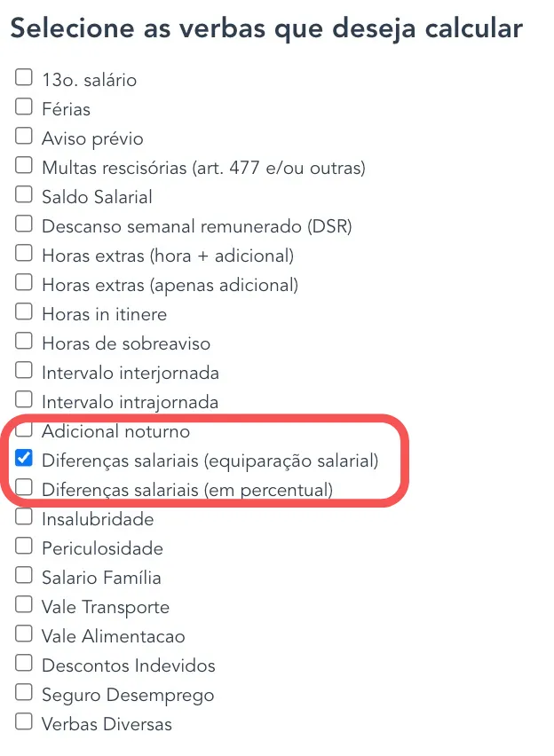Uncheck Diferenças salariais (equiparação salarial)
Image resolution: width=554 pixels, height=756 pixels.
(x=24, y=459)
